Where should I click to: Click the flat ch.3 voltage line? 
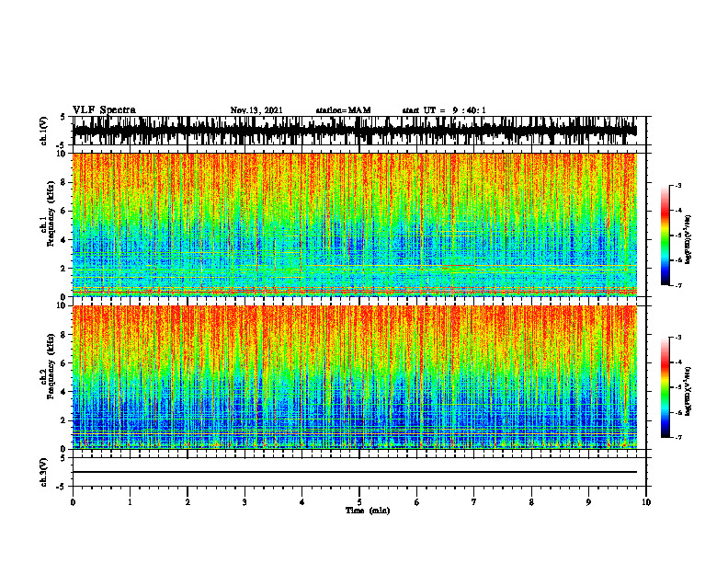pyautogui.click(x=355, y=472)
